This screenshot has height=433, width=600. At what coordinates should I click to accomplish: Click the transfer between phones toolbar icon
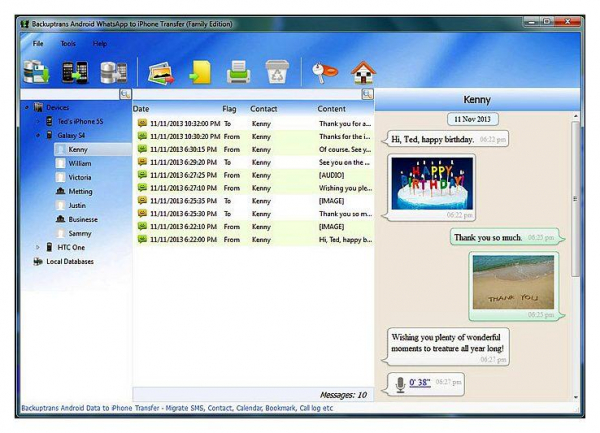[x=75, y=72]
